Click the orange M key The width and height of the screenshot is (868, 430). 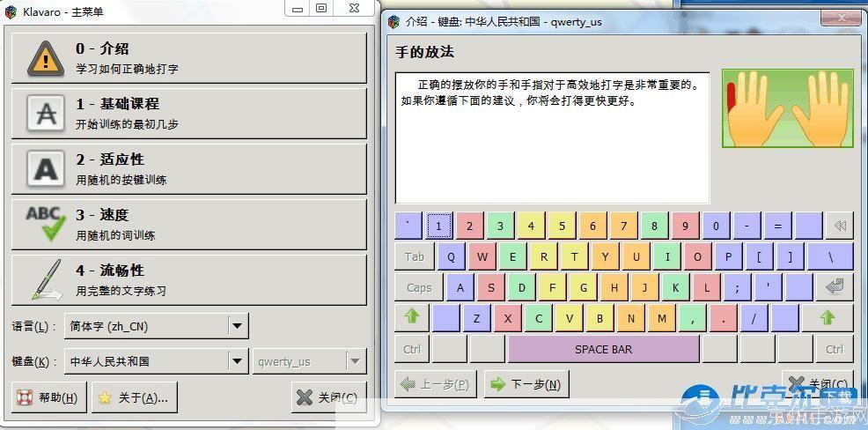[x=662, y=319]
